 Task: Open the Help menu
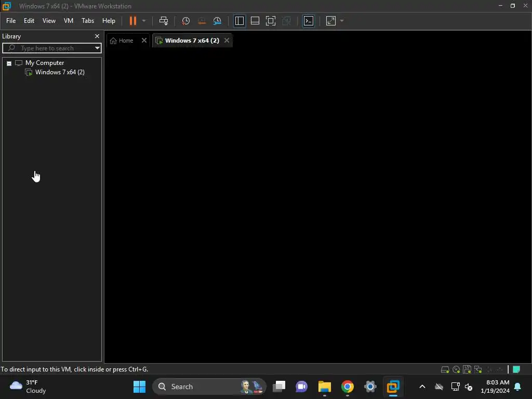tap(109, 21)
